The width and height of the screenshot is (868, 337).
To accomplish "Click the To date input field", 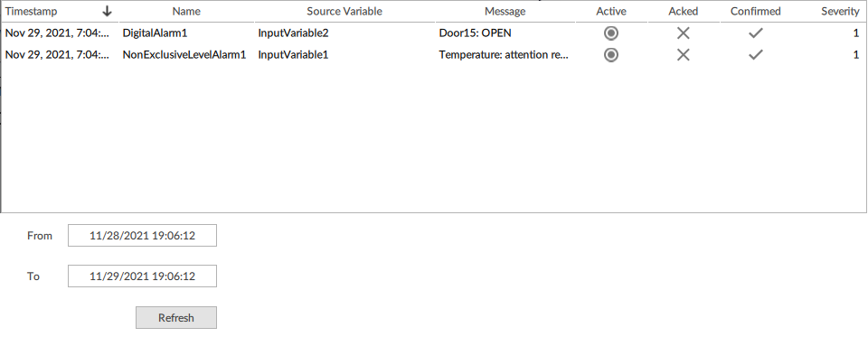I will pyautogui.click(x=142, y=276).
